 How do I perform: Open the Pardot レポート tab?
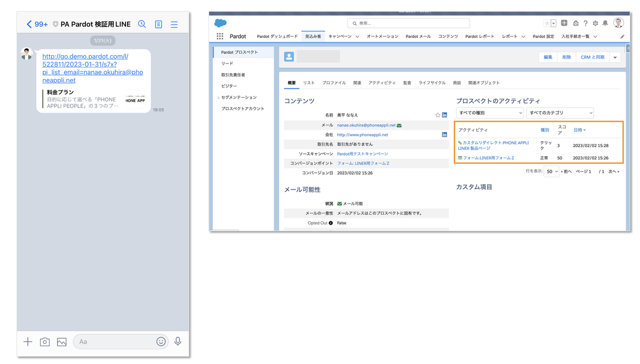479,36
